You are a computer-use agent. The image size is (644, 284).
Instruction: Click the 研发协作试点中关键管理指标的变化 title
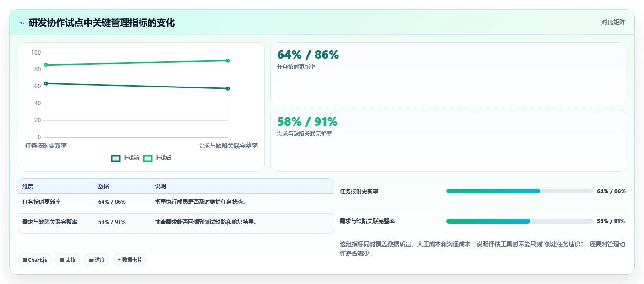coord(102,23)
